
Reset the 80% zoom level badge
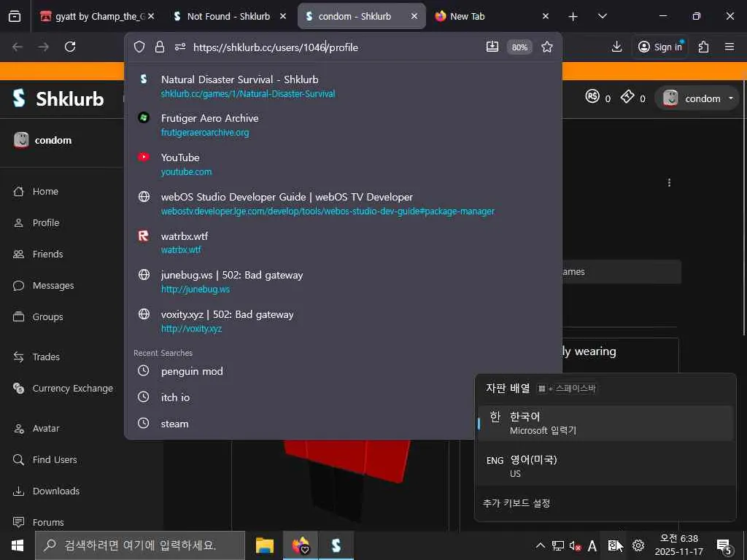[x=519, y=47]
